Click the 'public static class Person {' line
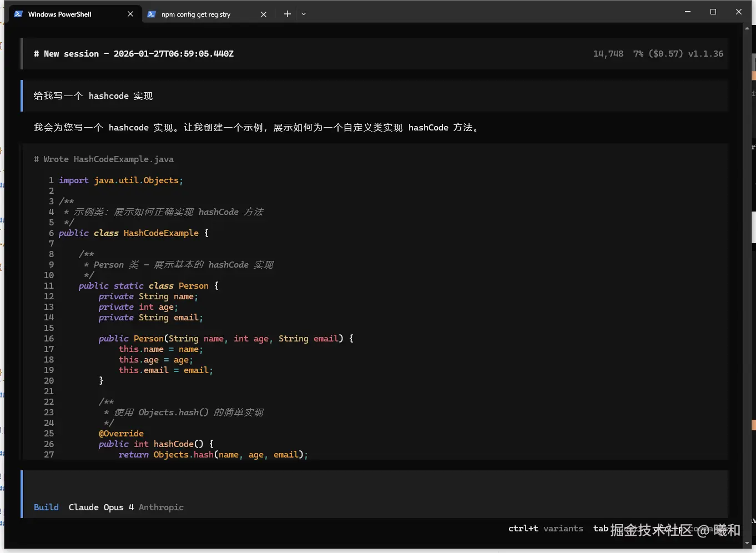This screenshot has height=553, width=756. [149, 286]
